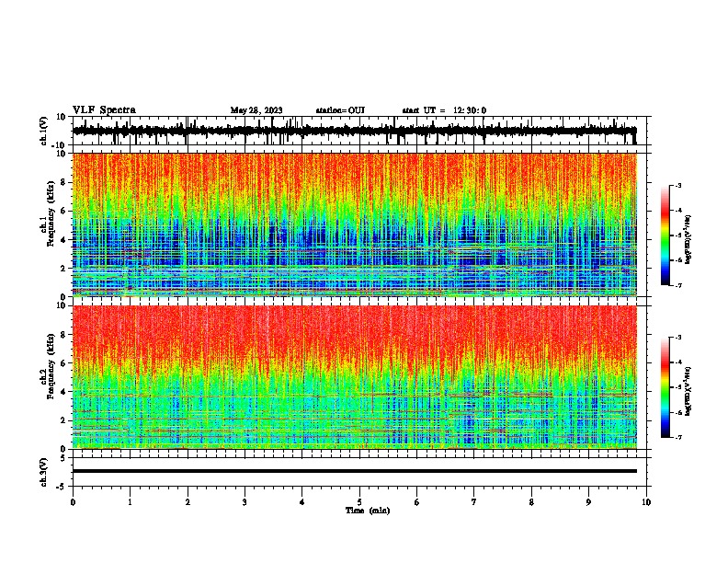This screenshot has width=728, height=563.
Task: Click the time axis tick label "10"
Action: coord(646,502)
